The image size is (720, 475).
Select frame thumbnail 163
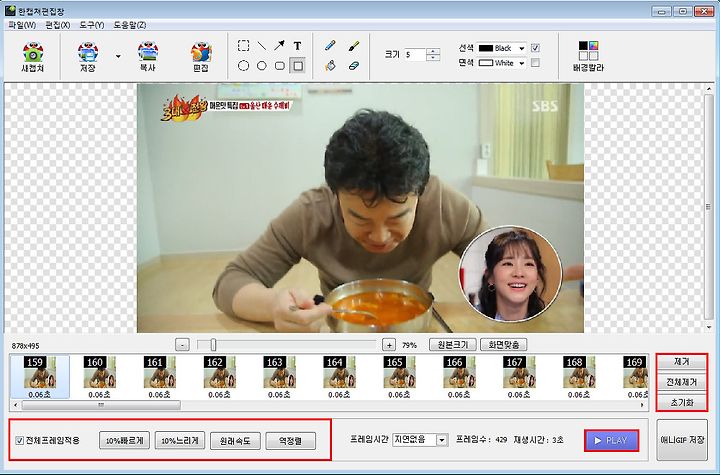[279, 377]
